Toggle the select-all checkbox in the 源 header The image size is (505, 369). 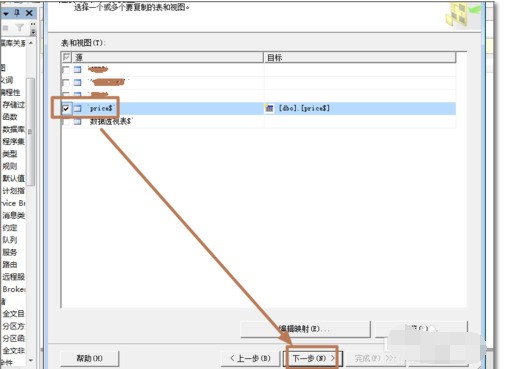click(66, 57)
